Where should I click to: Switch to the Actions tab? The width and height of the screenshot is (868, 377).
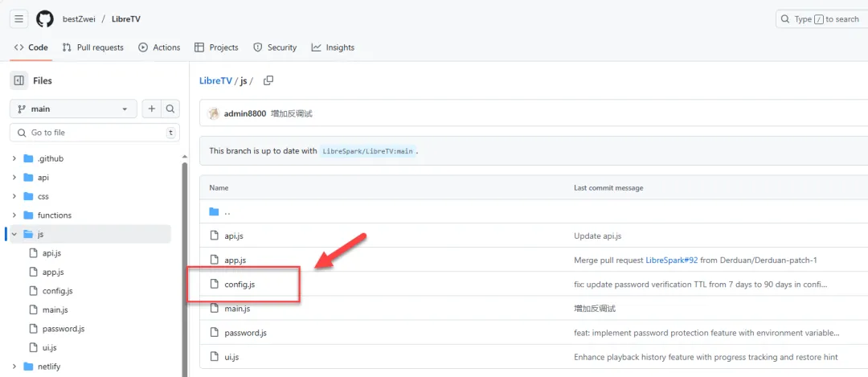pyautogui.click(x=159, y=47)
